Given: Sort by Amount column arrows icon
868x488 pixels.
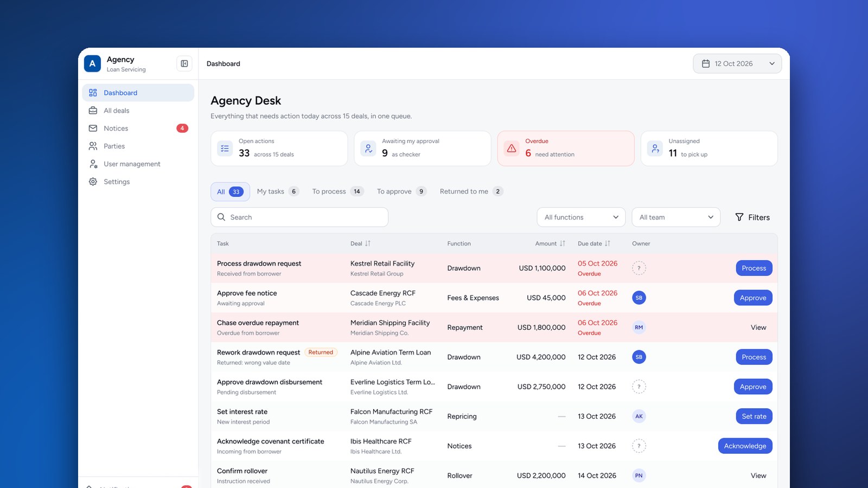Looking at the screenshot, I should 563,243.
